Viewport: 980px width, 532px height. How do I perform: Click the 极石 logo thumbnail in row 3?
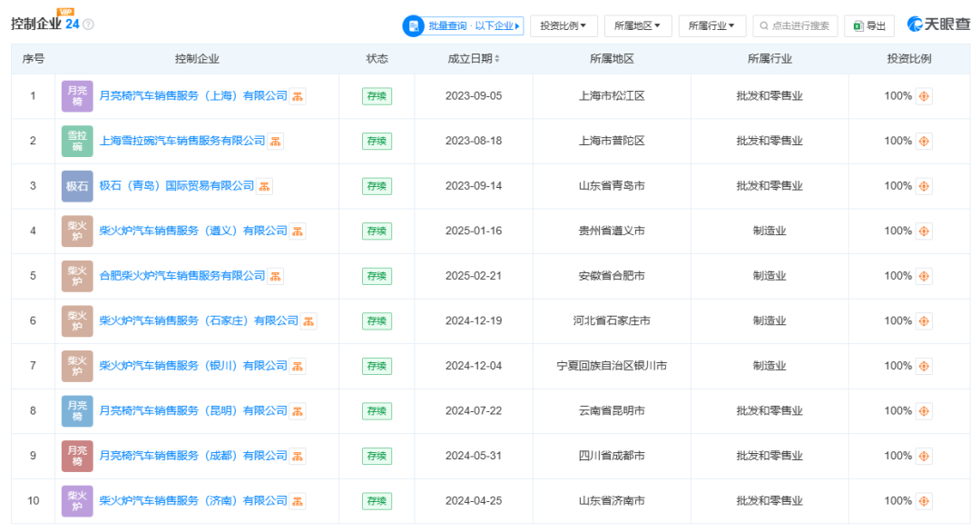pyautogui.click(x=77, y=186)
